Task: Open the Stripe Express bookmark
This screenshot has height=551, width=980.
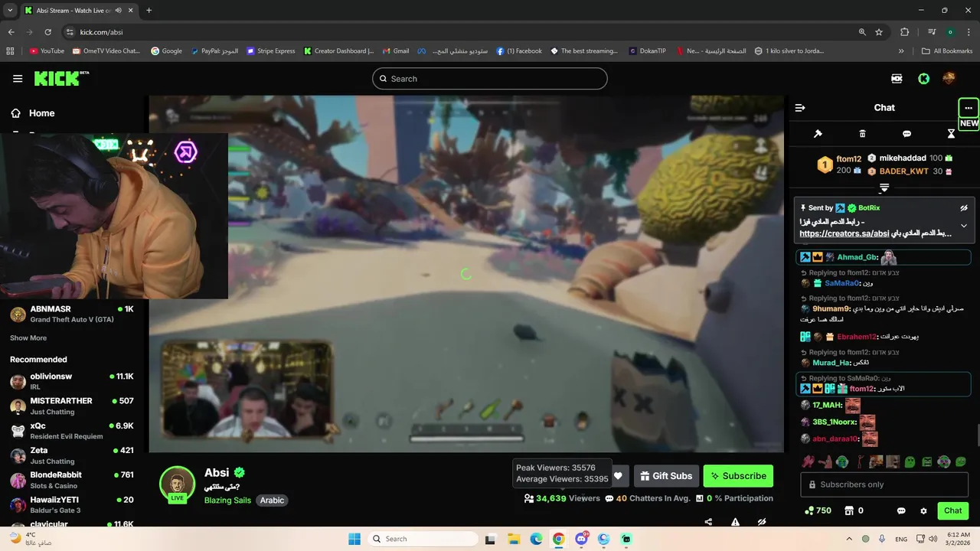Action: point(270,51)
